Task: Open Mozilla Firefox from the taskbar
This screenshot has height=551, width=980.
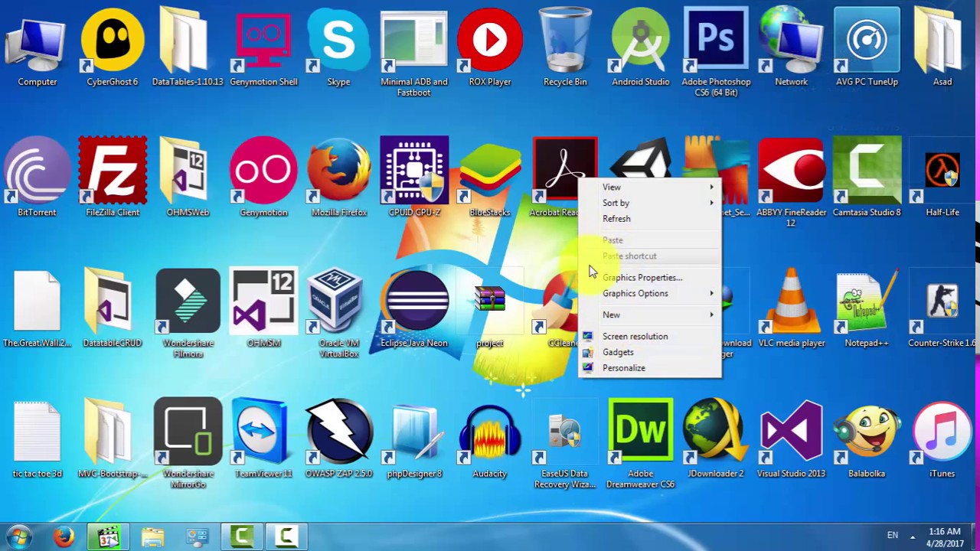Action: (x=64, y=536)
